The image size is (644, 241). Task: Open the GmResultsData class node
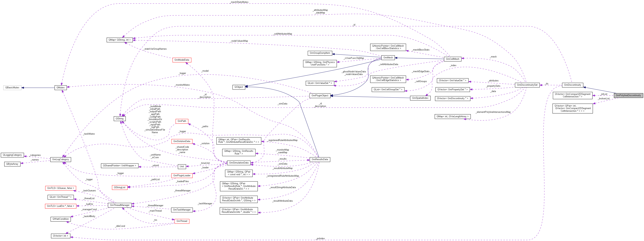320,159
